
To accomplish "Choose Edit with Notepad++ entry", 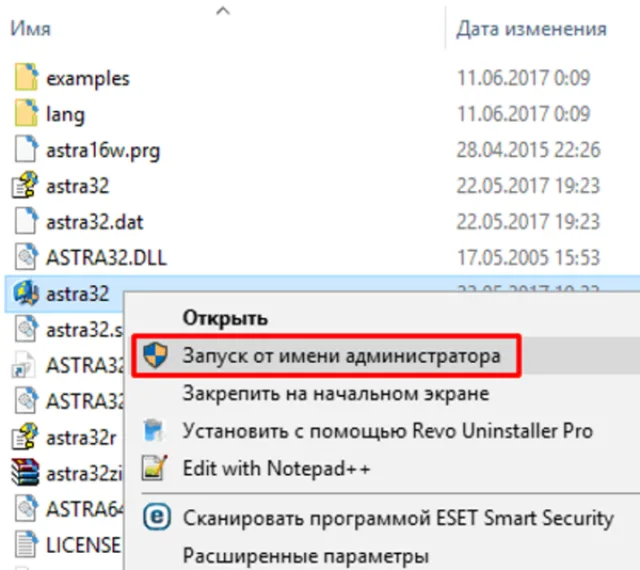I will pyautogui.click(x=276, y=468).
